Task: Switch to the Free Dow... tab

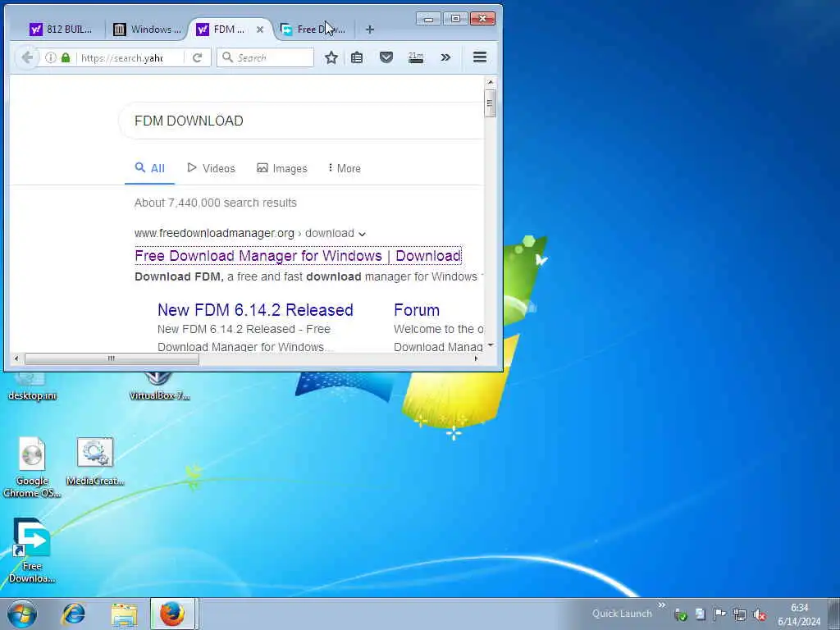Action: pos(313,30)
